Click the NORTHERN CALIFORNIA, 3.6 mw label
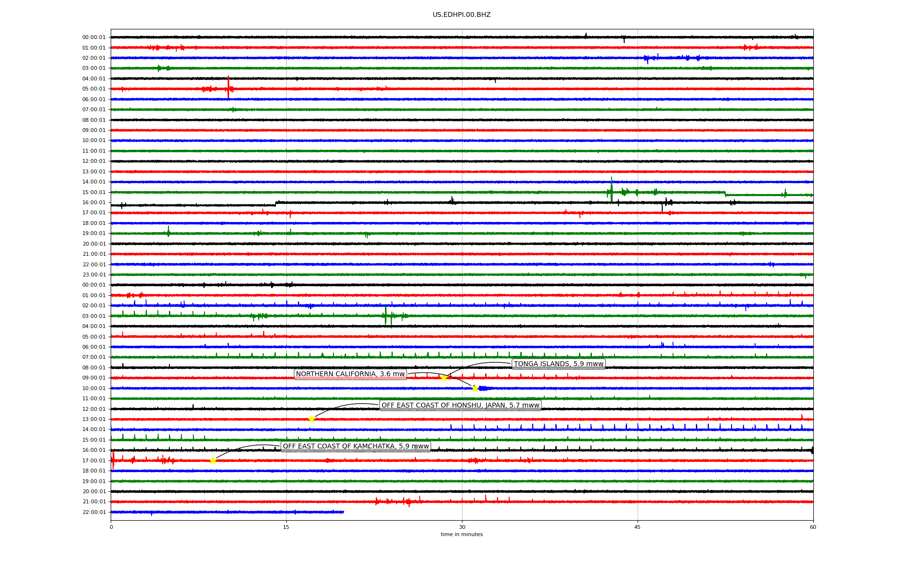924x578 pixels. coord(350,374)
